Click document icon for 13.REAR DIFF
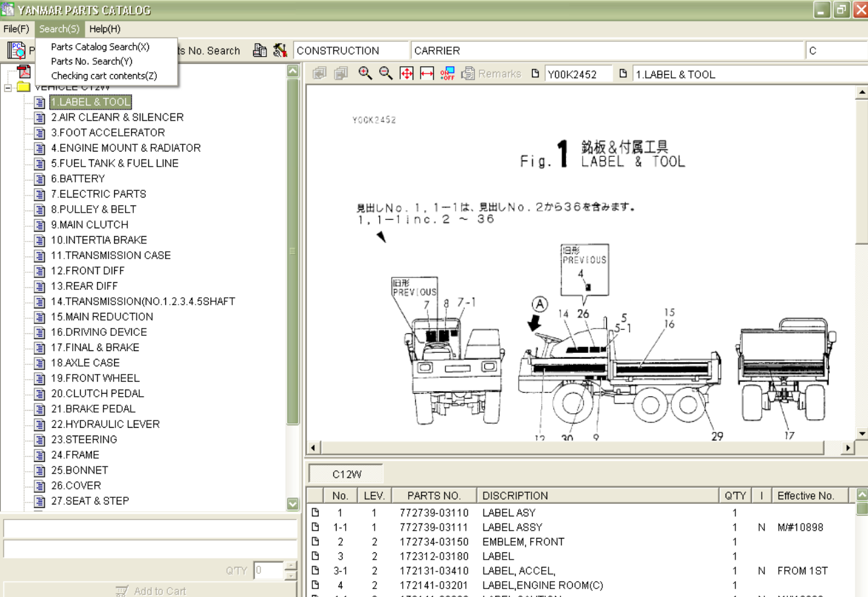The image size is (868, 597). 40,286
